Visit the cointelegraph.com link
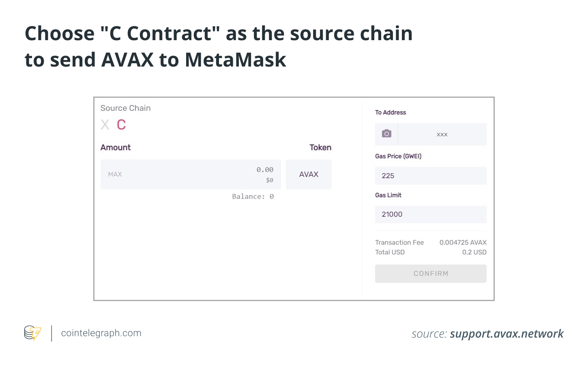 click(x=101, y=333)
